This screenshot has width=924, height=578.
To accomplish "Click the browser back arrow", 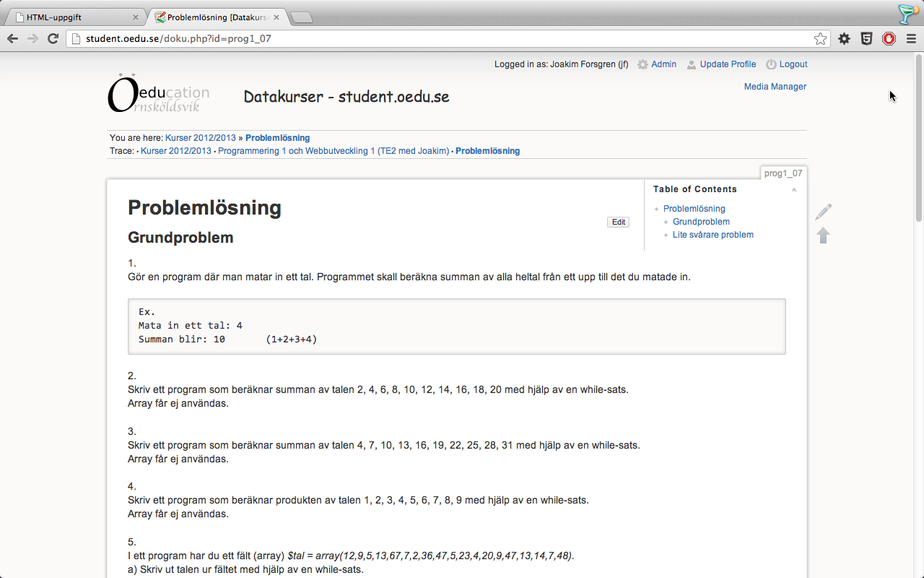I will tap(12, 38).
